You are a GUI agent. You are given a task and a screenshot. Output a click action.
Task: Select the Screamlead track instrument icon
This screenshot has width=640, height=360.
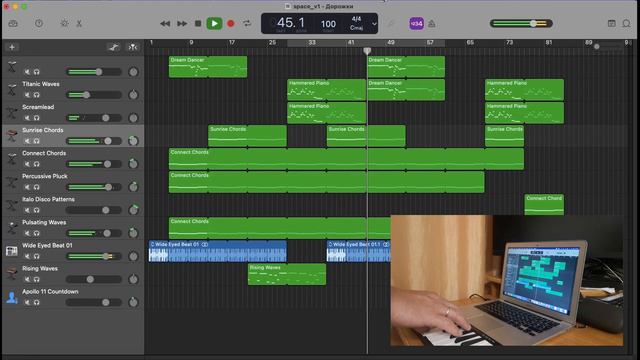click(12, 113)
